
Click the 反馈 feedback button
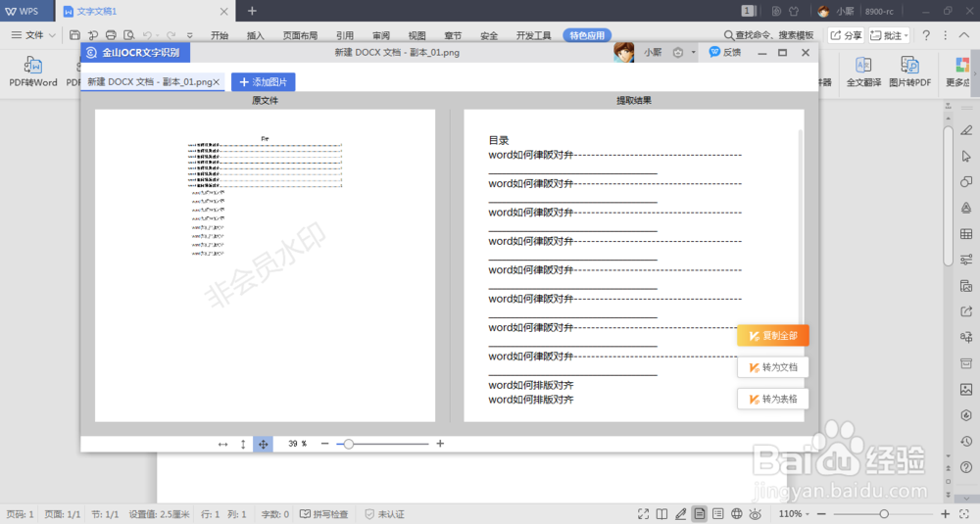(725, 53)
